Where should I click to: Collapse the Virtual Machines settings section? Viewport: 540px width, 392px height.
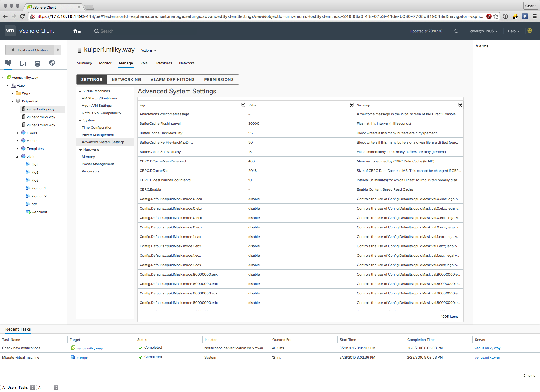pyautogui.click(x=80, y=91)
